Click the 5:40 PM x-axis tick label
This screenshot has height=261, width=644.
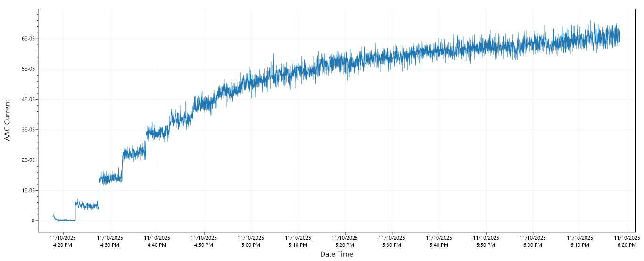point(439,242)
